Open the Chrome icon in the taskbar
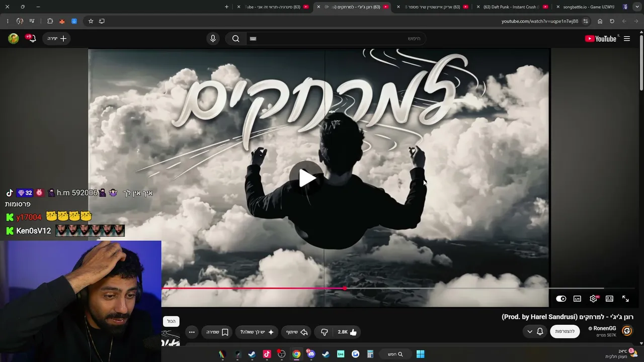This screenshot has width=644, height=362. pos(296,354)
